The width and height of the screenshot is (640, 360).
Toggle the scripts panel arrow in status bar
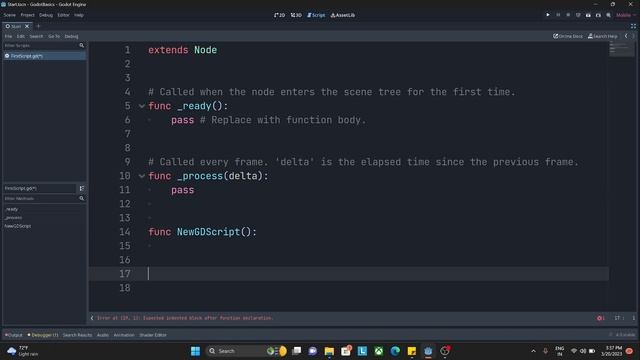click(x=92, y=318)
